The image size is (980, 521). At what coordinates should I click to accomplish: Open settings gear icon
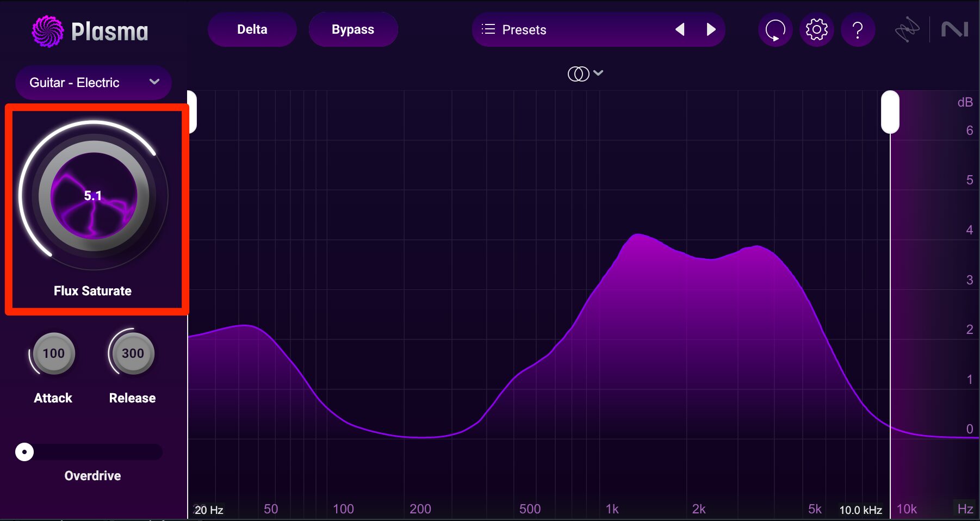pyautogui.click(x=816, y=29)
